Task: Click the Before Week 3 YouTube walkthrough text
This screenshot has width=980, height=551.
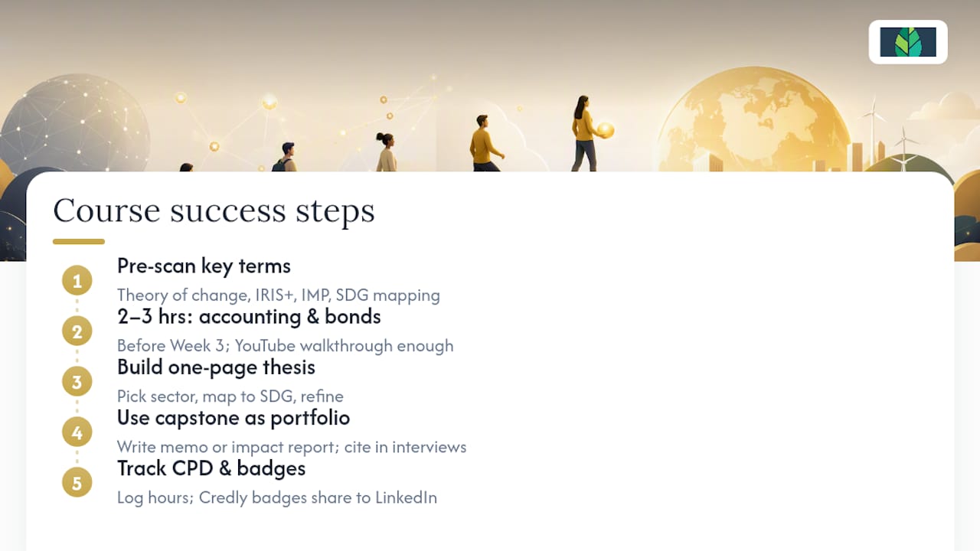Action: coord(286,345)
